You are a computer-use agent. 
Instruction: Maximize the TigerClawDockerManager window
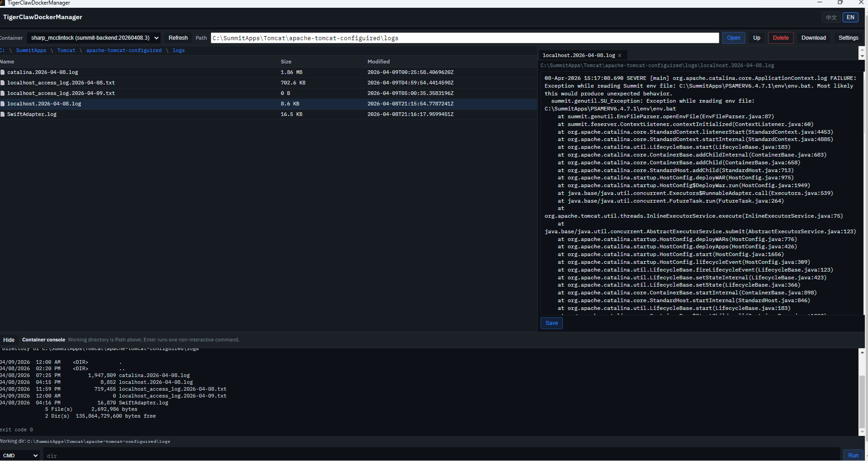point(840,3)
